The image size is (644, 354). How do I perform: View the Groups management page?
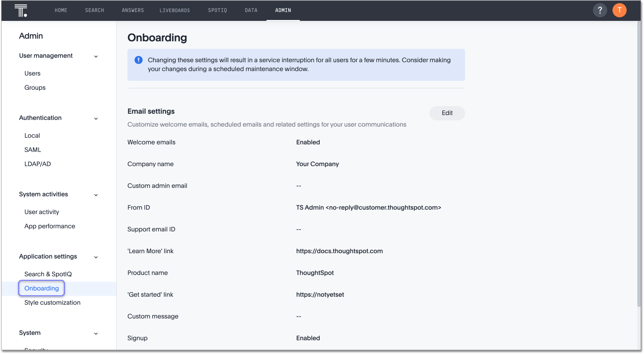tap(35, 88)
